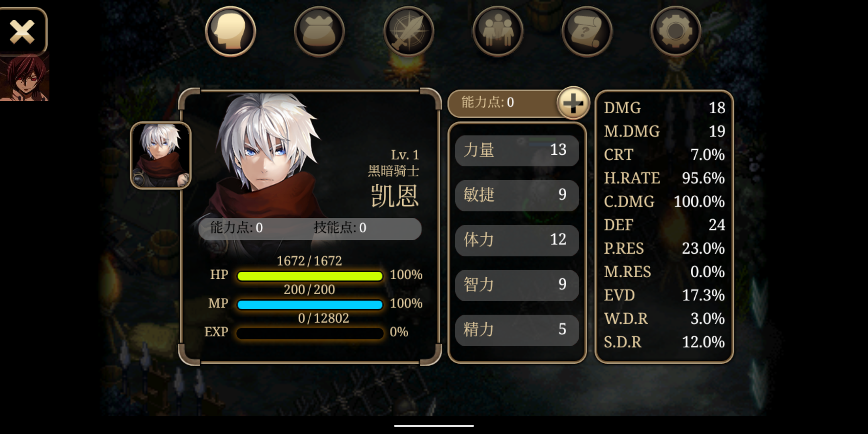Open the sword and compass skills icon
The image size is (868, 434).
[409, 31]
